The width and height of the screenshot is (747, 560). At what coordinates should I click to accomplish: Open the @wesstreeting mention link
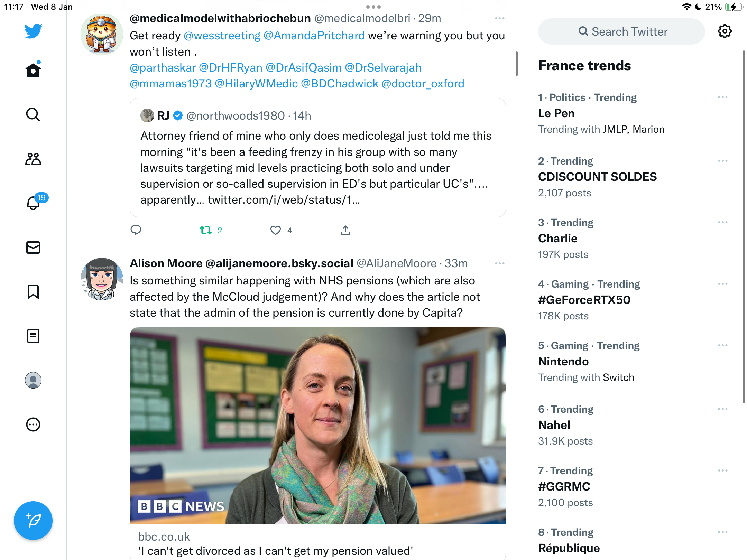coord(222,36)
